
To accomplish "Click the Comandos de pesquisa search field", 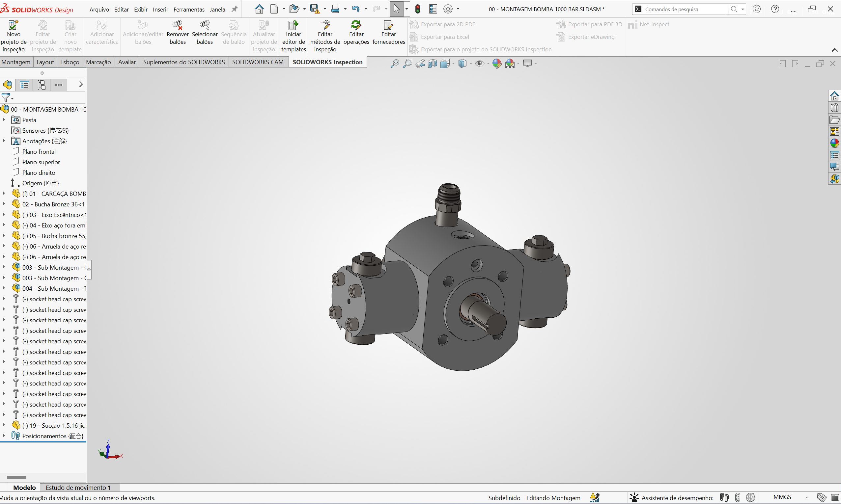I will (686, 9).
